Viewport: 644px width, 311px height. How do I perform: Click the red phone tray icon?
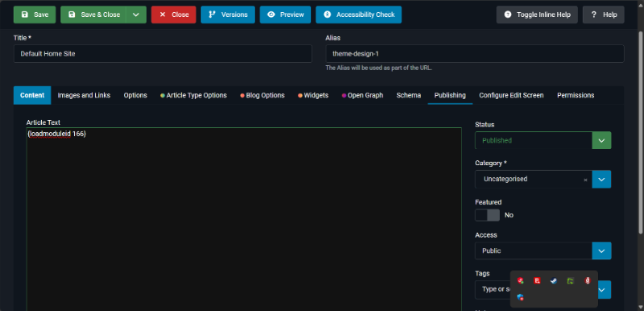[520, 281]
